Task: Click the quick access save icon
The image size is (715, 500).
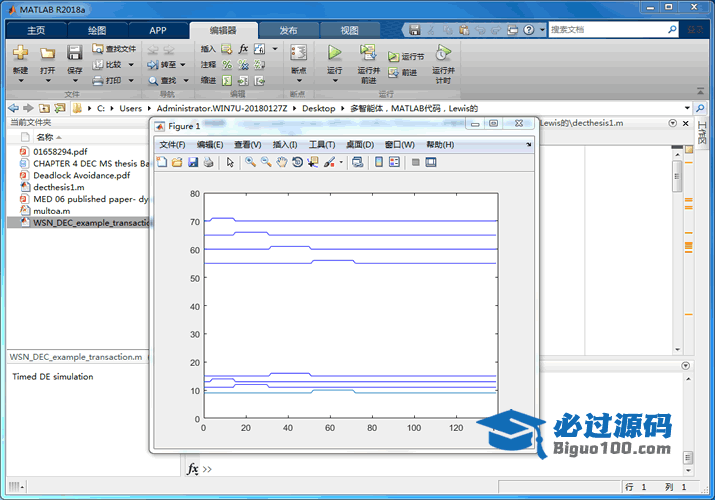Action: point(414,30)
